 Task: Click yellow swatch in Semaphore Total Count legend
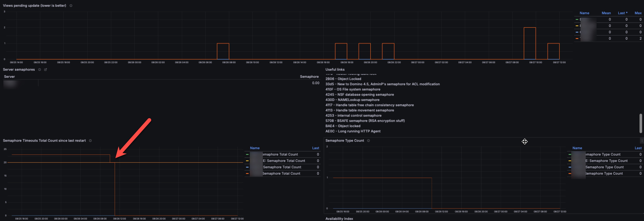[247, 161]
